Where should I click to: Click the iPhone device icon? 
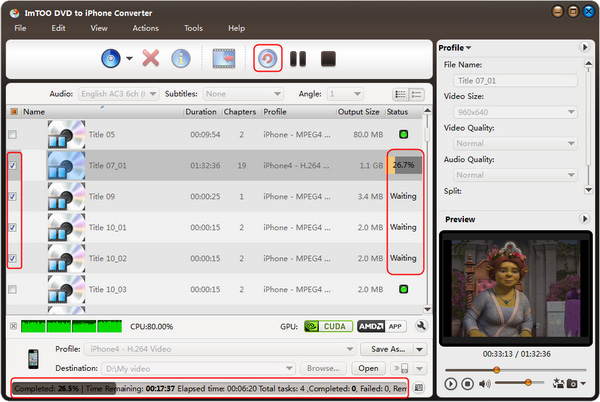pos(33,359)
